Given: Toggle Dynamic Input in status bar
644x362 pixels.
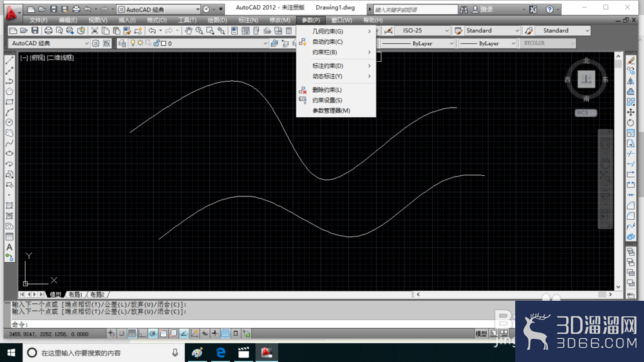Looking at the screenshot, I should (205, 334).
